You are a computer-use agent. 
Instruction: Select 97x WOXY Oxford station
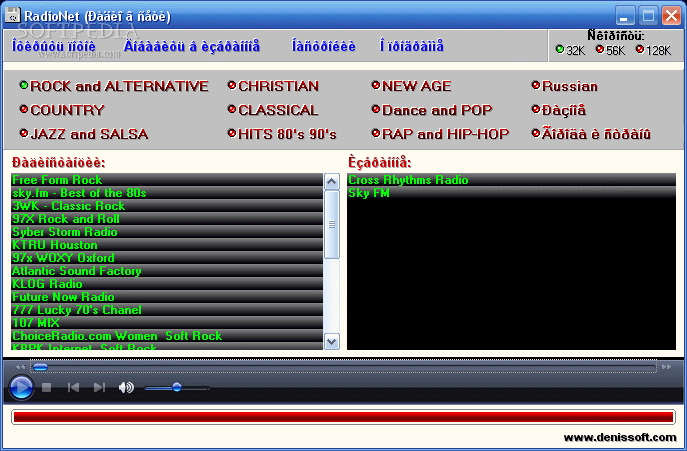point(167,258)
